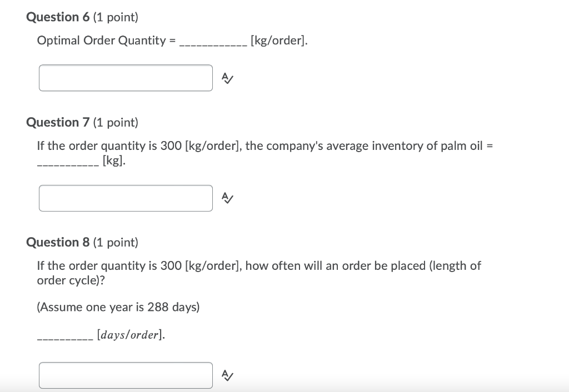Click the [kg] unit label in Question 7
Screen dimensions: 569x392
click(x=114, y=161)
